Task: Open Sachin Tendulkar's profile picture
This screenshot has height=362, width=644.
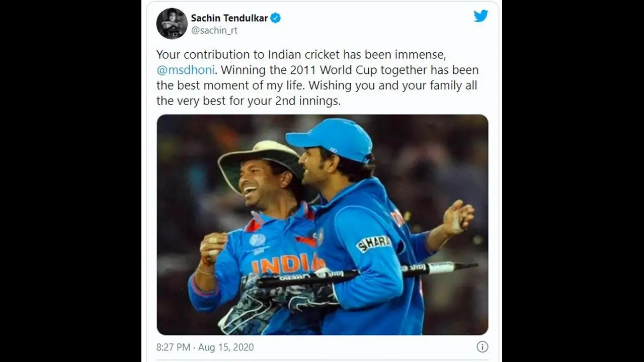Action: [172, 23]
